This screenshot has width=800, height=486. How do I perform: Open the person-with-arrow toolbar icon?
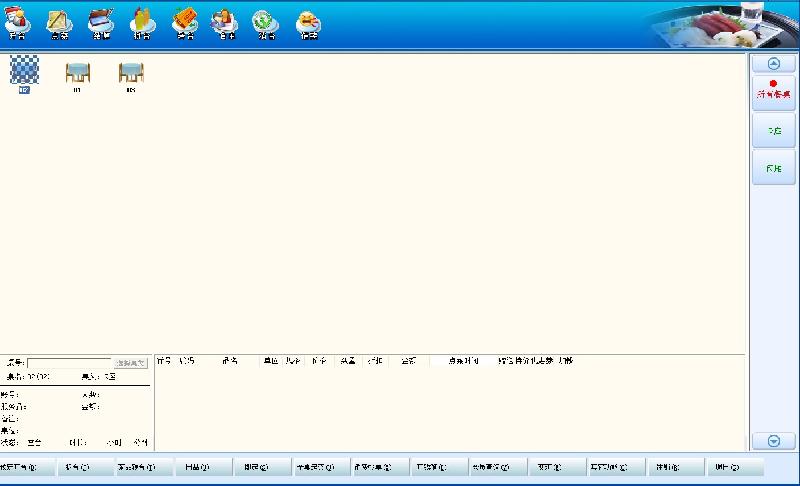225,22
